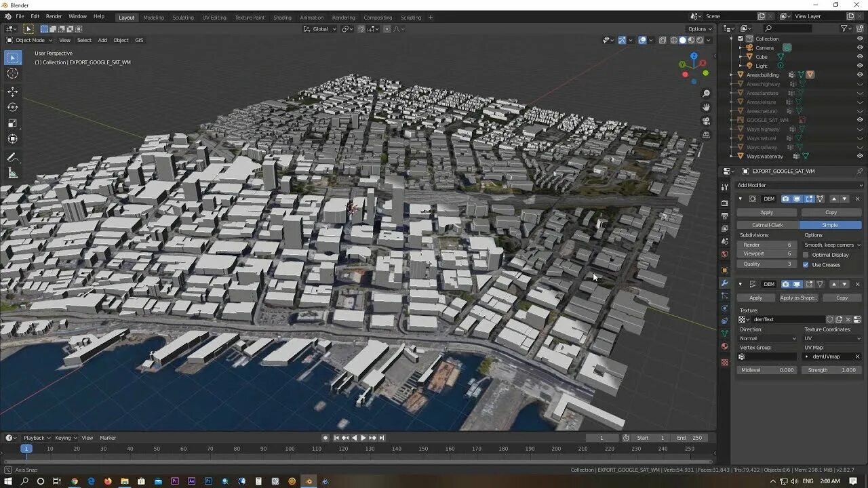Click frame 100 on the timeline
The height and width of the screenshot is (488, 868).
[290, 449]
